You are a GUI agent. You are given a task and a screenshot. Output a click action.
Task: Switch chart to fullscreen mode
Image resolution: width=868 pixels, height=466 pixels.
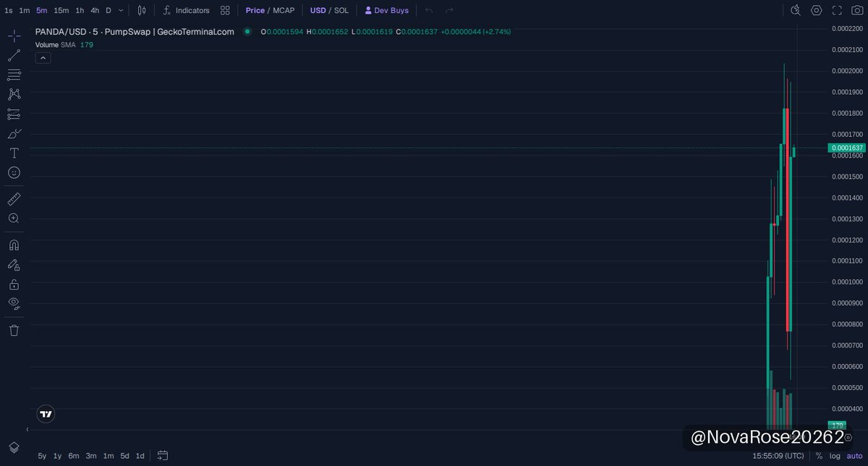(837, 10)
